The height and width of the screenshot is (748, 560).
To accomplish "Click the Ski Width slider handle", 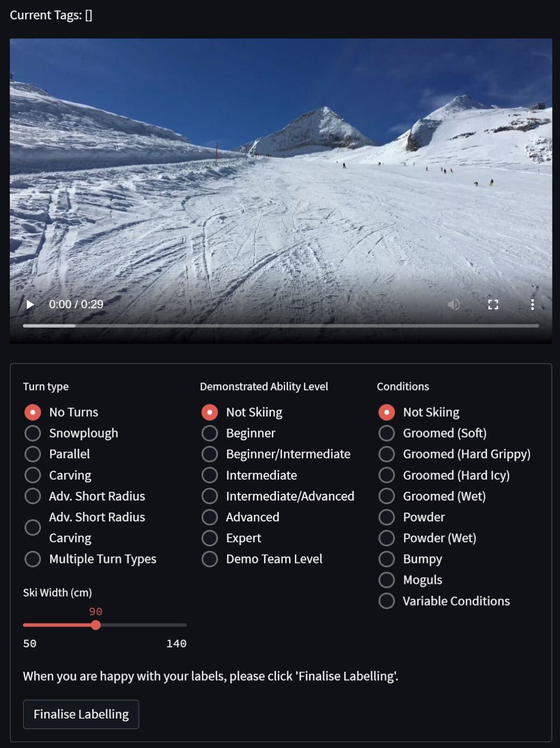I will point(96,625).
